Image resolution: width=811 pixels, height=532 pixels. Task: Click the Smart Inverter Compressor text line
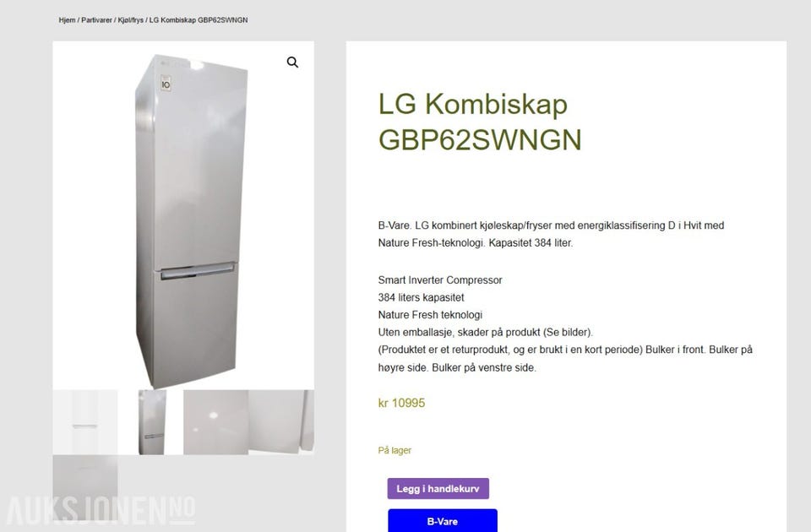coord(440,280)
